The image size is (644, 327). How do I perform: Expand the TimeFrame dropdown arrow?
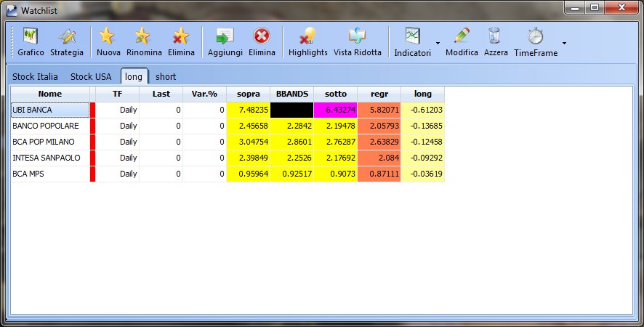[564, 43]
